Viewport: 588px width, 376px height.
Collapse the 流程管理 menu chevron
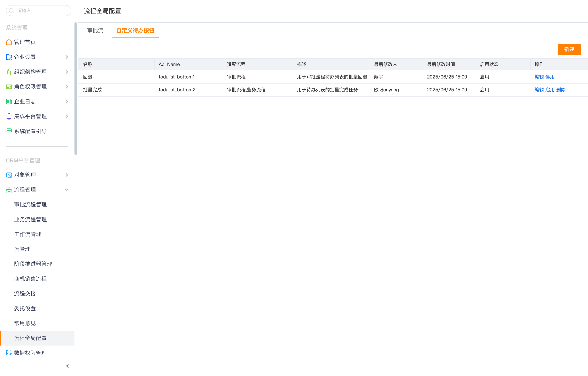66,190
